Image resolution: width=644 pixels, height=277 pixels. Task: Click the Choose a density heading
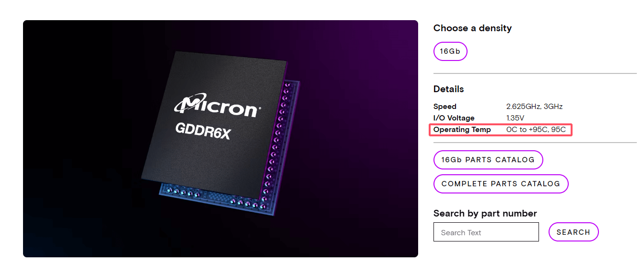pyautogui.click(x=472, y=28)
